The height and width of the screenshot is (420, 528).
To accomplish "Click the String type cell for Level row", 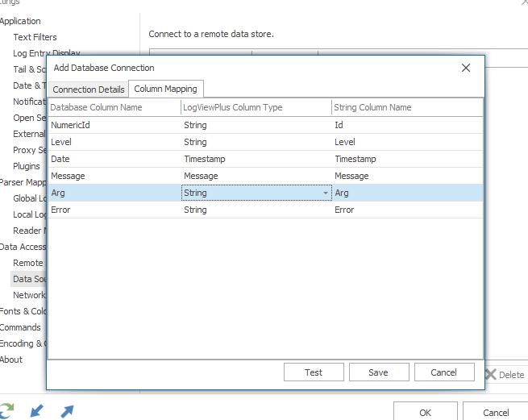I will [x=256, y=142].
